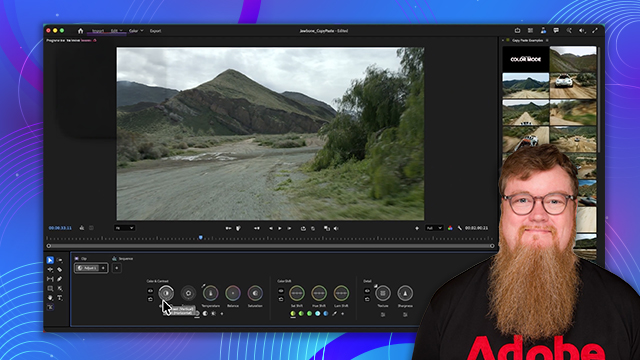
Task: Adjust the Contrast dial control
Action: click(x=166, y=293)
